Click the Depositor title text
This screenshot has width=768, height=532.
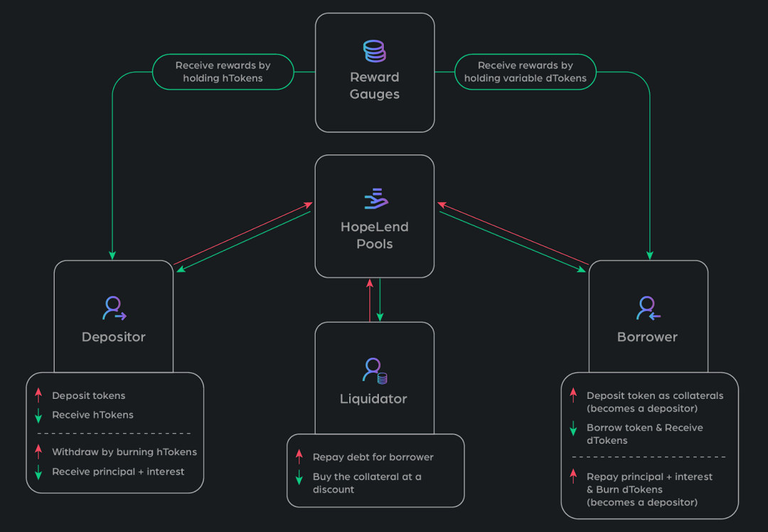pos(114,337)
